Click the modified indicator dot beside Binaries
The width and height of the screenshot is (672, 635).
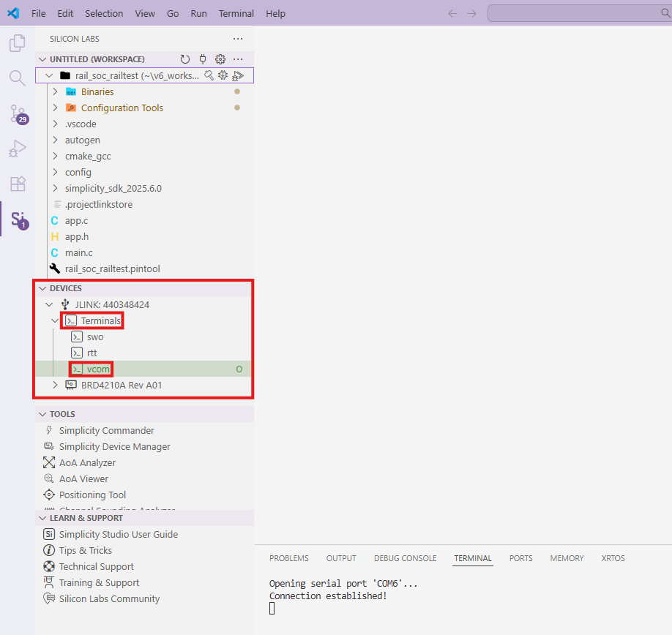click(237, 91)
